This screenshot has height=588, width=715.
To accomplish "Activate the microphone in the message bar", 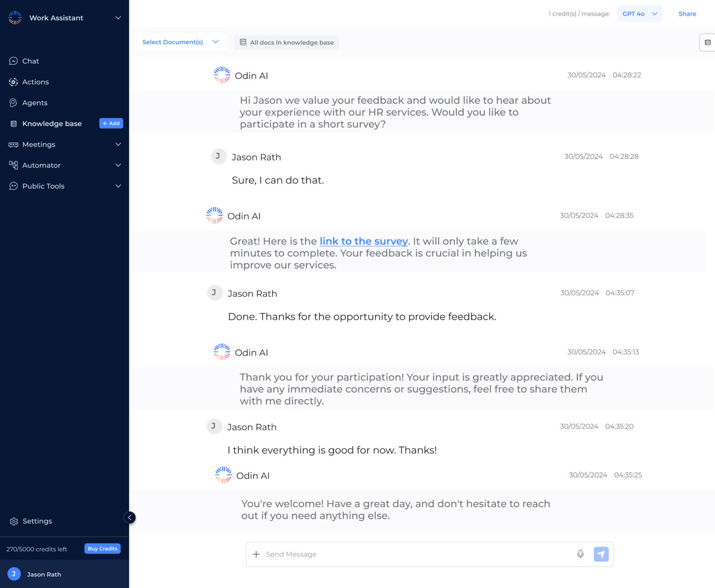I will pyautogui.click(x=580, y=554).
